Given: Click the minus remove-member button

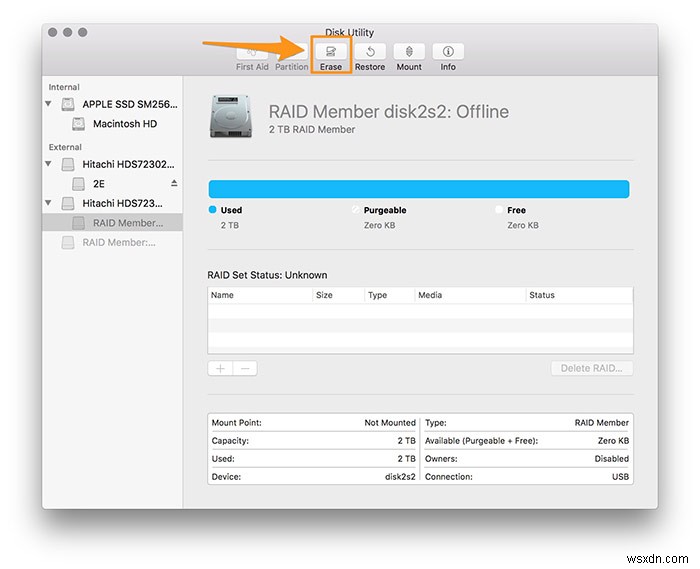Looking at the screenshot, I should [245, 368].
